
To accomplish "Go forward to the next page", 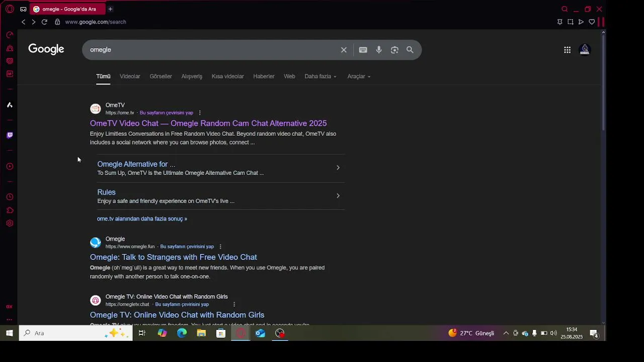I will click(x=34, y=22).
